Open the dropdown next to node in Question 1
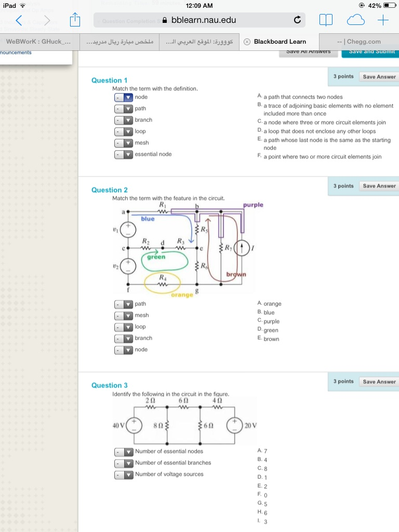This screenshot has width=399, height=532. (123, 97)
